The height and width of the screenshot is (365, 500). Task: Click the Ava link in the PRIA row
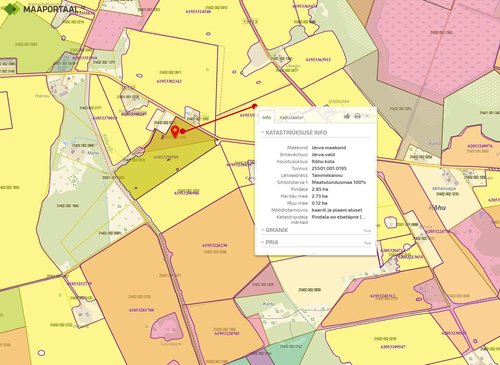click(x=367, y=243)
